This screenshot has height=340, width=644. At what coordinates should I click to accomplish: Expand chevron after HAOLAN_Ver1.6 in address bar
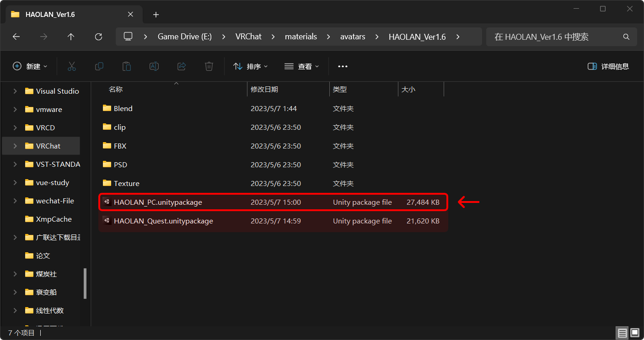458,37
